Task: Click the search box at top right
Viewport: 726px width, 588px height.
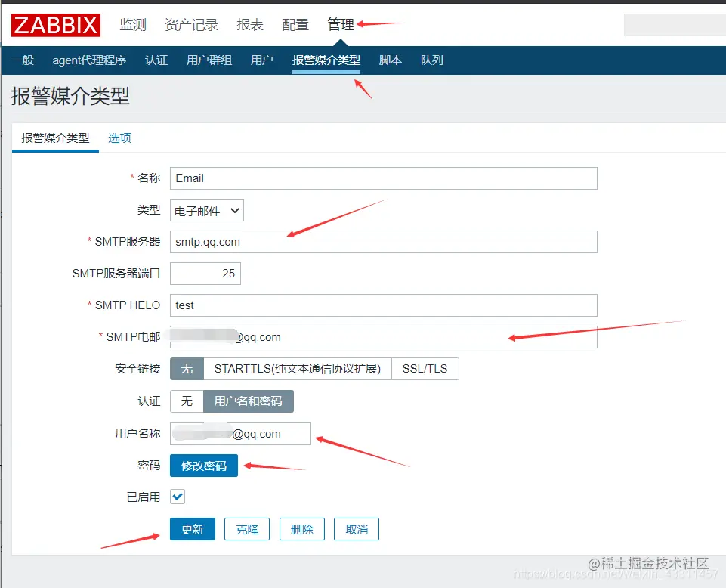Action: click(675, 24)
